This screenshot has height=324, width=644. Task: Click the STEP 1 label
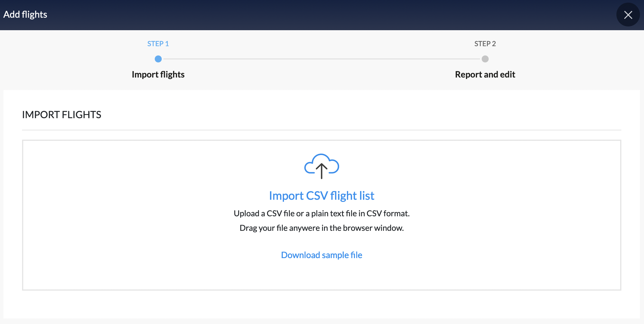[x=158, y=44]
